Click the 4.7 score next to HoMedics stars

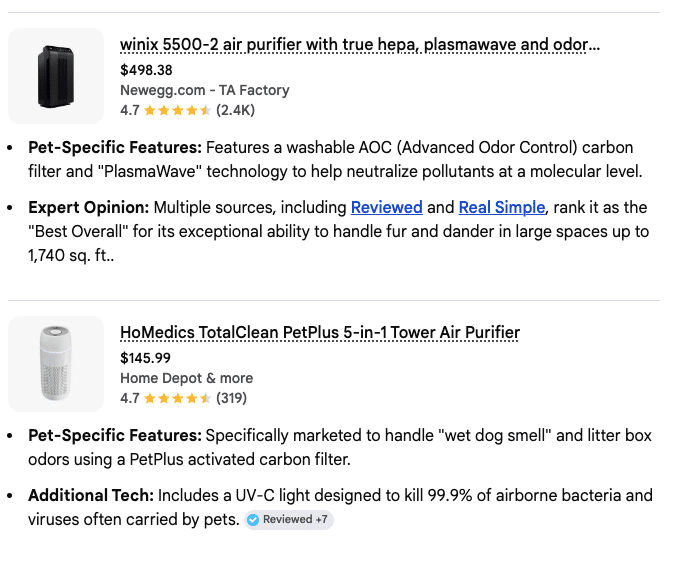130,398
